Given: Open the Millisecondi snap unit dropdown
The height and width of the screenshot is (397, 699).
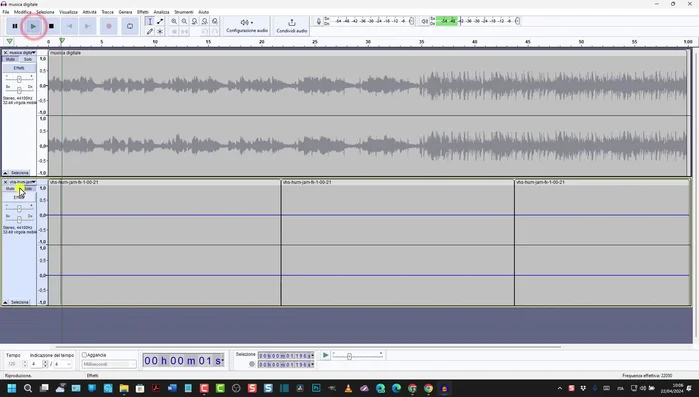Looking at the screenshot, I should (109, 364).
